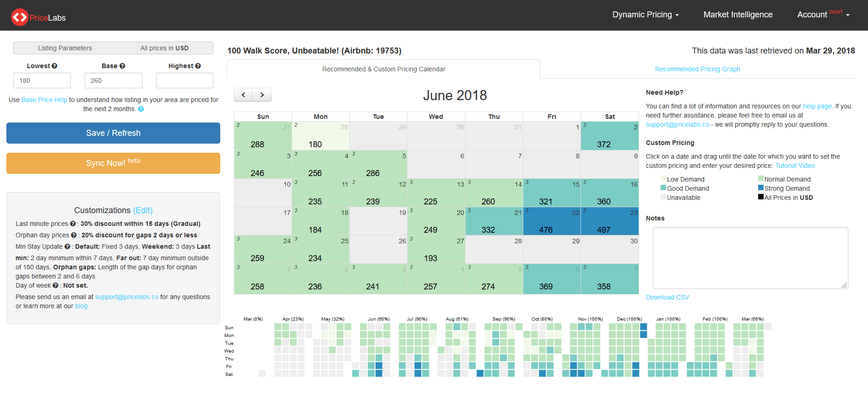Click help icon next to Min Stay Update
Viewport: 868px width, 396px height.
[67, 246]
